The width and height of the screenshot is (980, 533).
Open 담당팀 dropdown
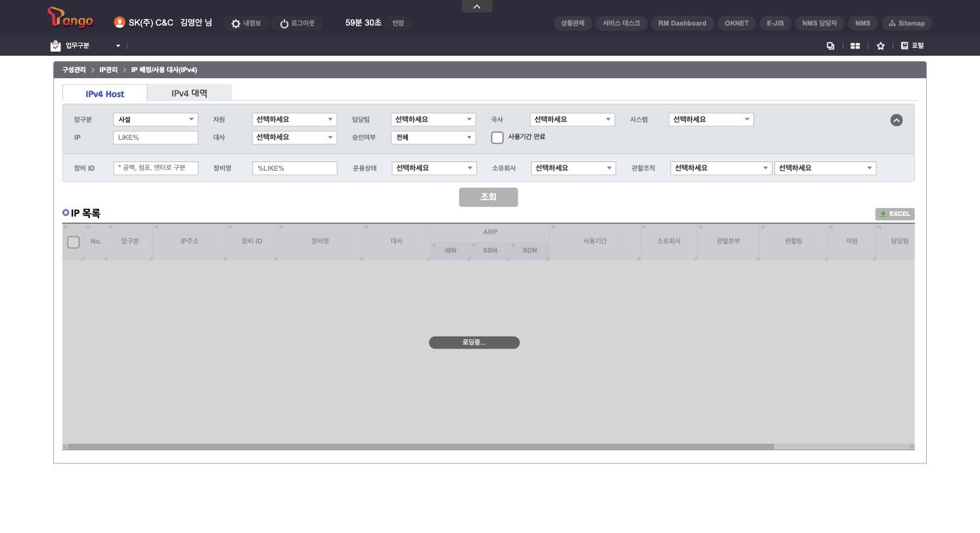(x=433, y=119)
